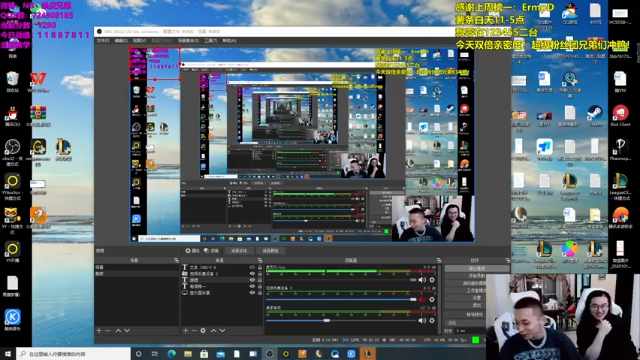This screenshot has width=640, height=360.
Task: Click the Windows taskbar search box
Action: tap(73, 353)
